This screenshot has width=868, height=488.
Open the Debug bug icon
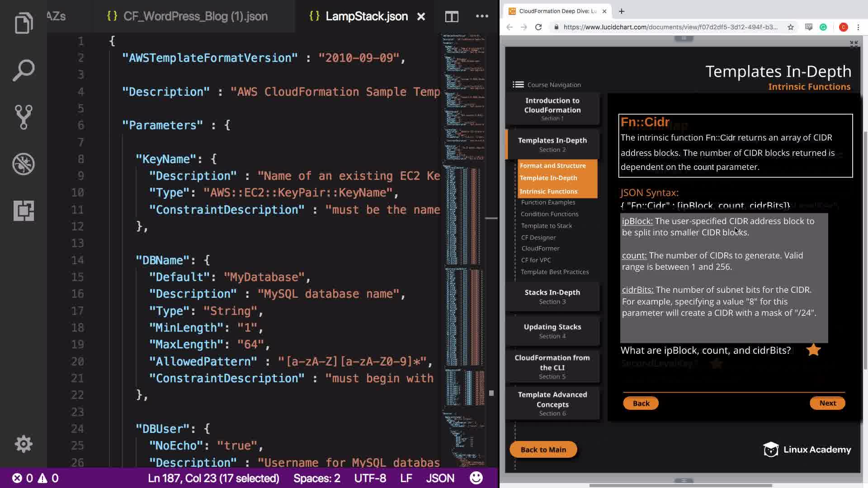(x=24, y=164)
